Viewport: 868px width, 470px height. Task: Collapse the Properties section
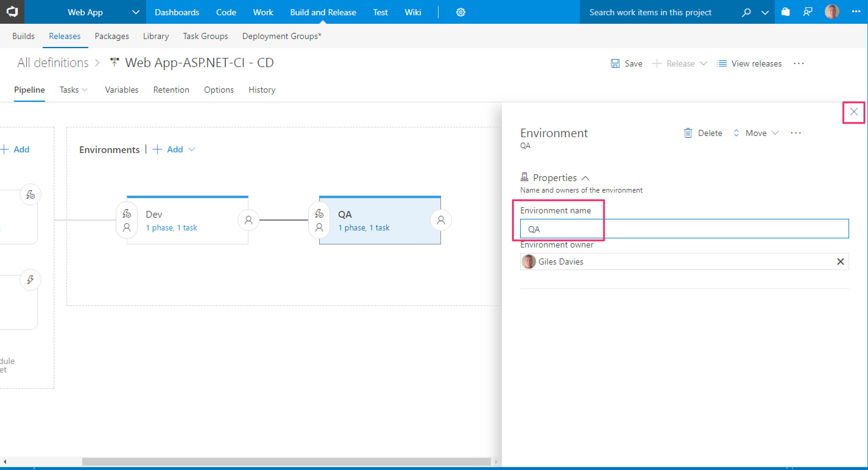tap(585, 178)
